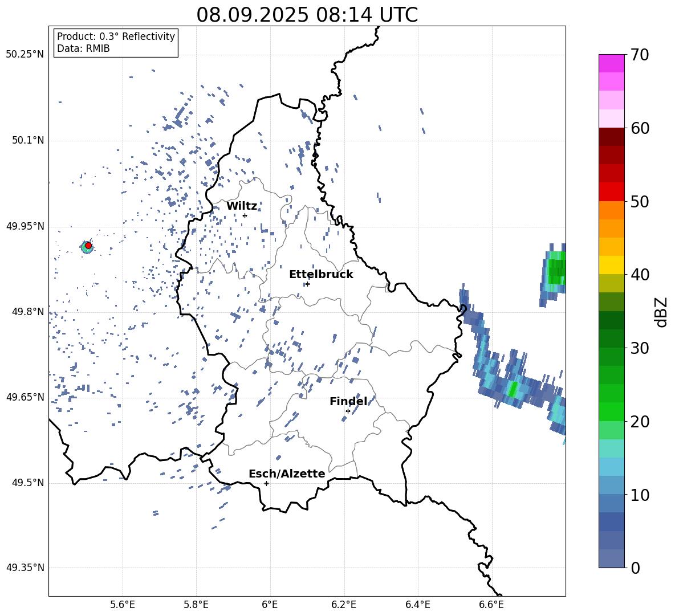Click the Esch/Alzette station cross marker
Screen dimensions: 675x616
coord(266,483)
